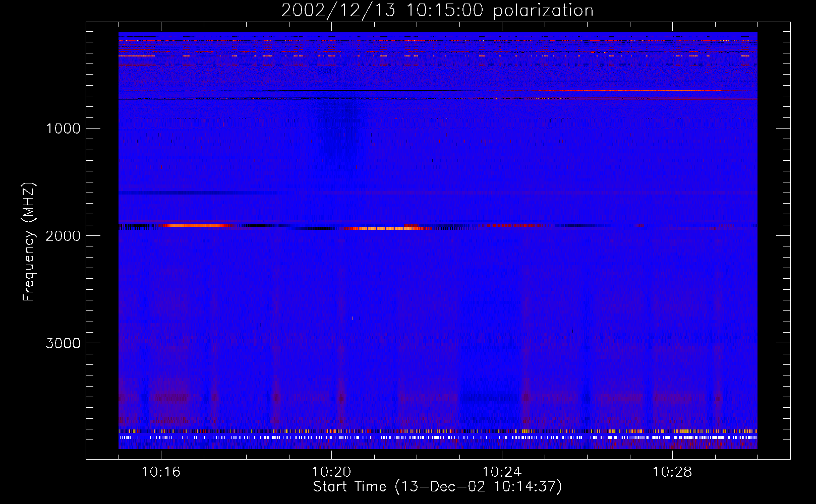
Task: Click the 10:24 time axis label
Action: coord(502,472)
